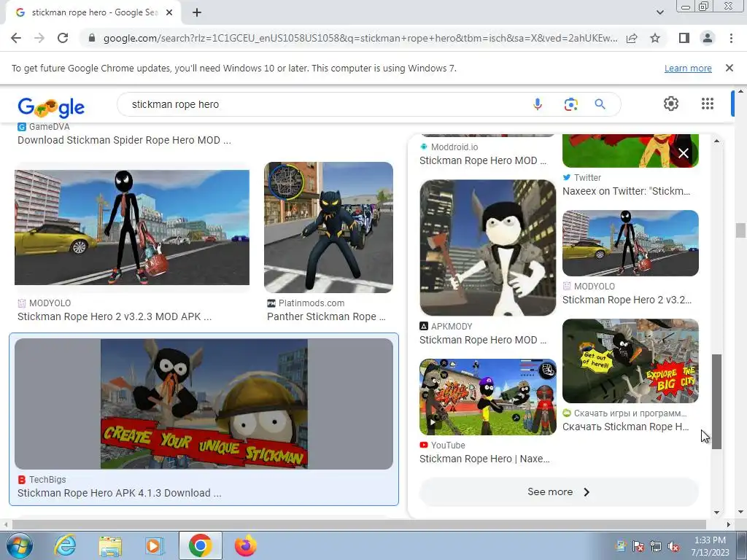Open the Windows Start menu
The height and width of the screenshot is (560, 747).
[x=19, y=545]
